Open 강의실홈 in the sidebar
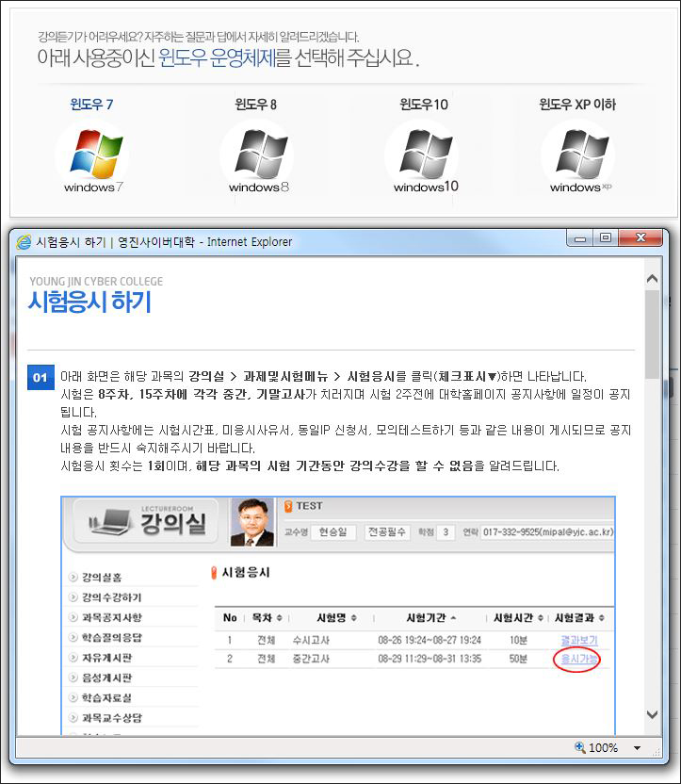Viewport: 681px width, 784px height. click(x=102, y=578)
